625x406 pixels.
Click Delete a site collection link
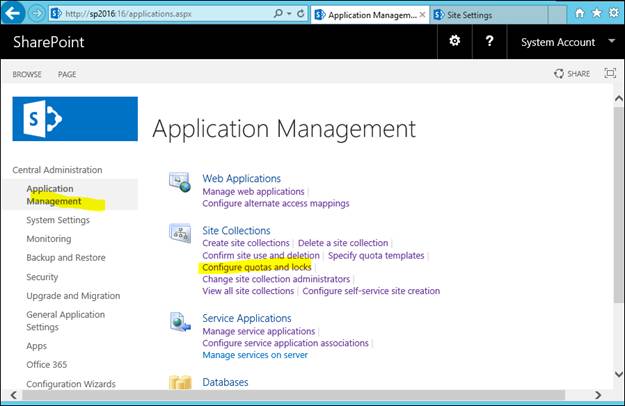(343, 243)
